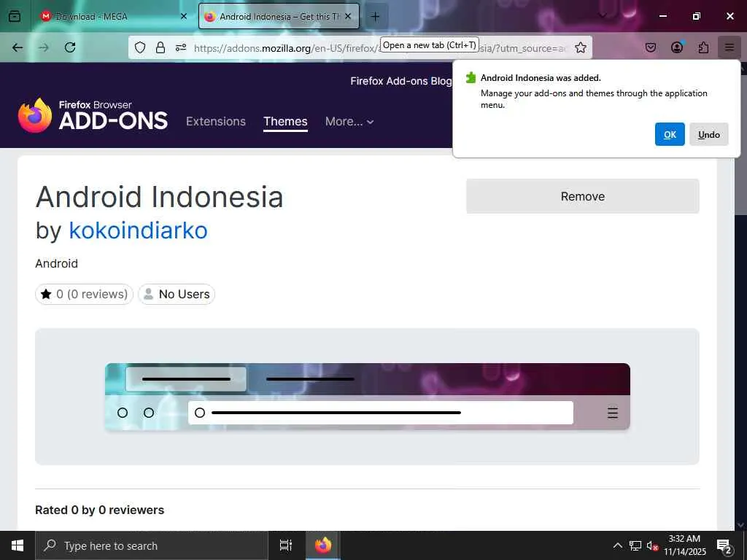Open the muted volume tray icon
Viewport: 747px width, 560px height.
653,545
